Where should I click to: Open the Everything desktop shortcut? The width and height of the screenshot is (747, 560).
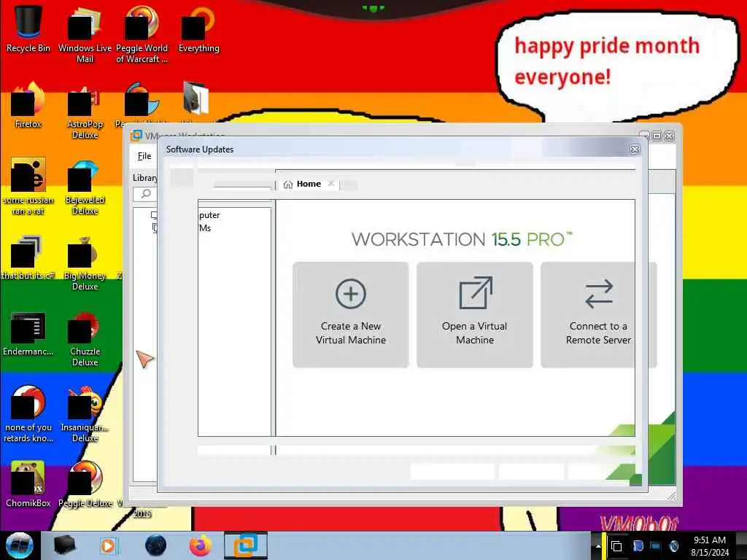tap(198, 28)
